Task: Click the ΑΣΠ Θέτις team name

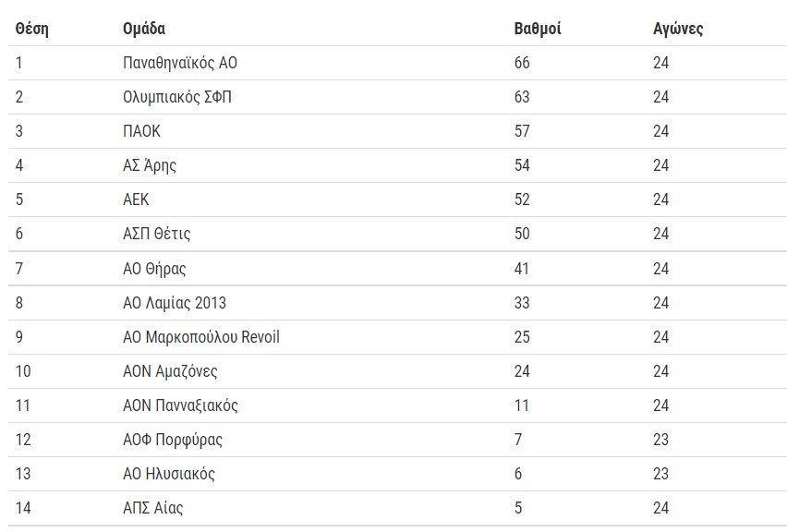Action: point(157,234)
